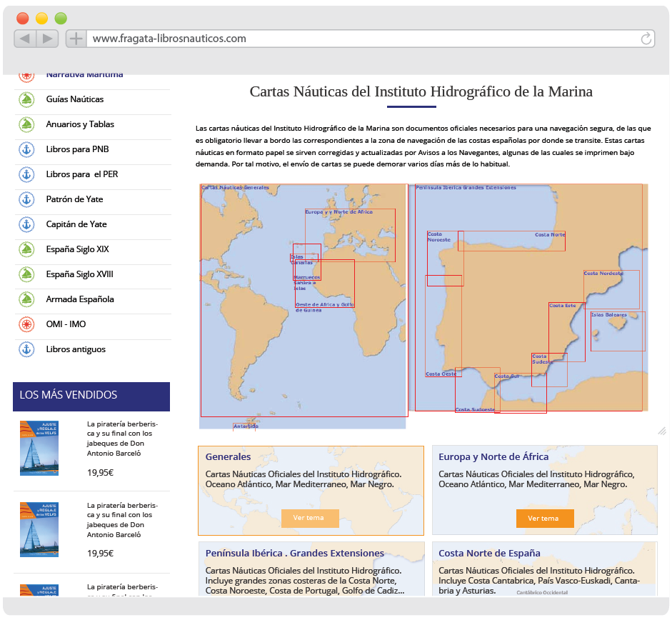Open the Guías Naúticas category
Screen dimensions: 672x620
click(75, 99)
